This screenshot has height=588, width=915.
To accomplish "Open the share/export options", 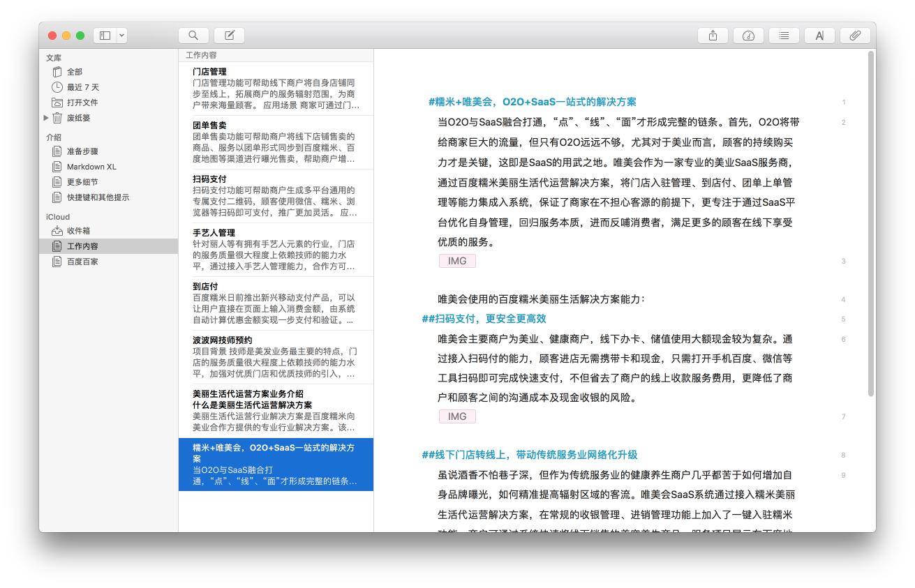I will pos(713,35).
